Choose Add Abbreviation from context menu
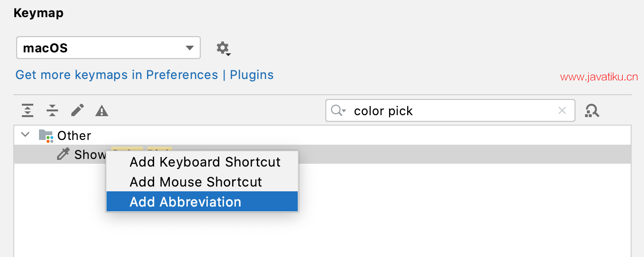 coord(185,202)
